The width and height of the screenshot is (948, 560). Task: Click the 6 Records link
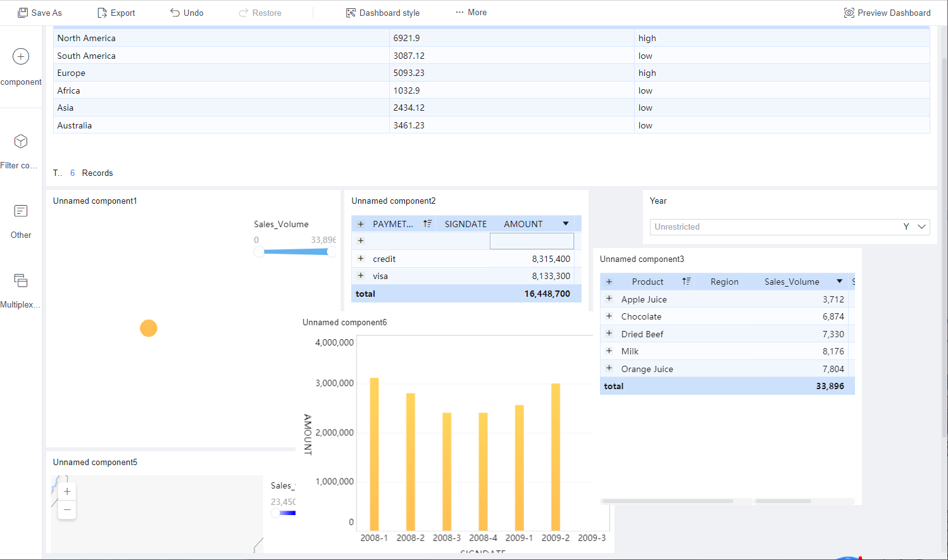tap(72, 173)
